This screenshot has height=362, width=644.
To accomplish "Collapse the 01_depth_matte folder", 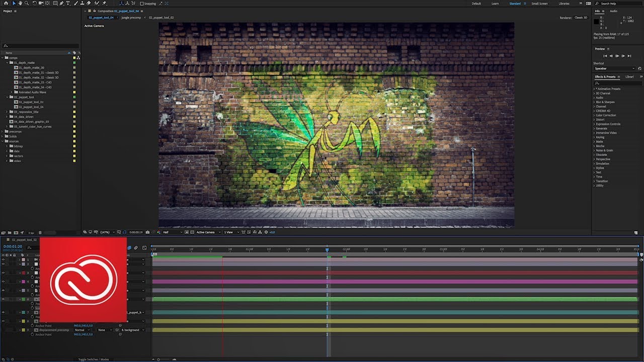I will click(x=8, y=62).
